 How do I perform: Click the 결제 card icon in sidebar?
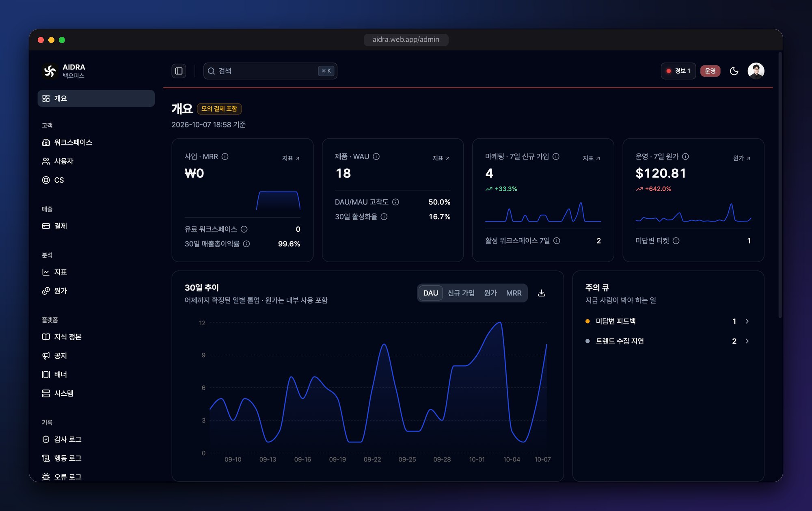46,226
